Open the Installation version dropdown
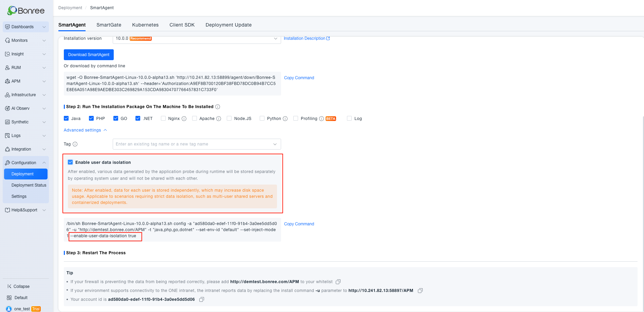The height and width of the screenshot is (312, 644). (x=197, y=39)
